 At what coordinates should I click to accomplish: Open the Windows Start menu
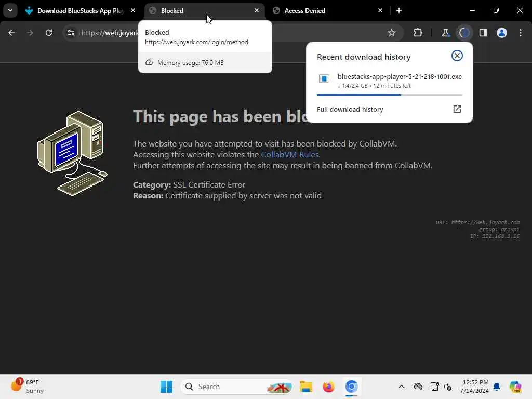(166, 387)
